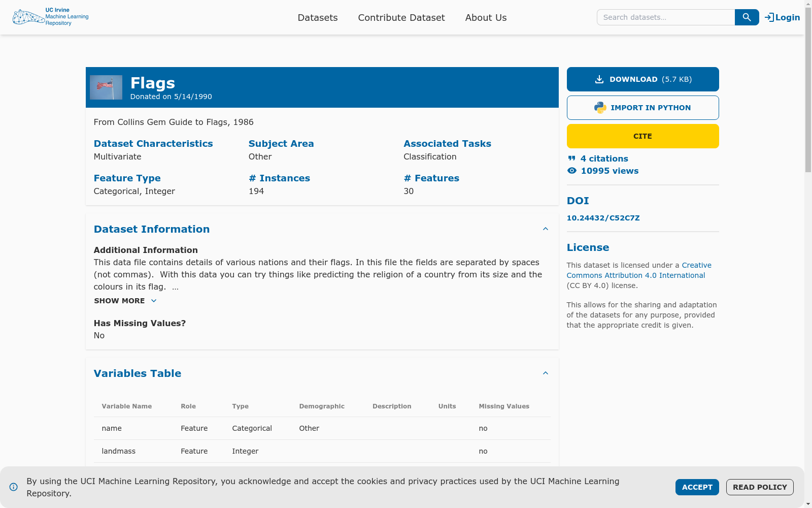Viewport: 812px width, 508px height.
Task: Click the Type column header
Action: click(x=241, y=406)
